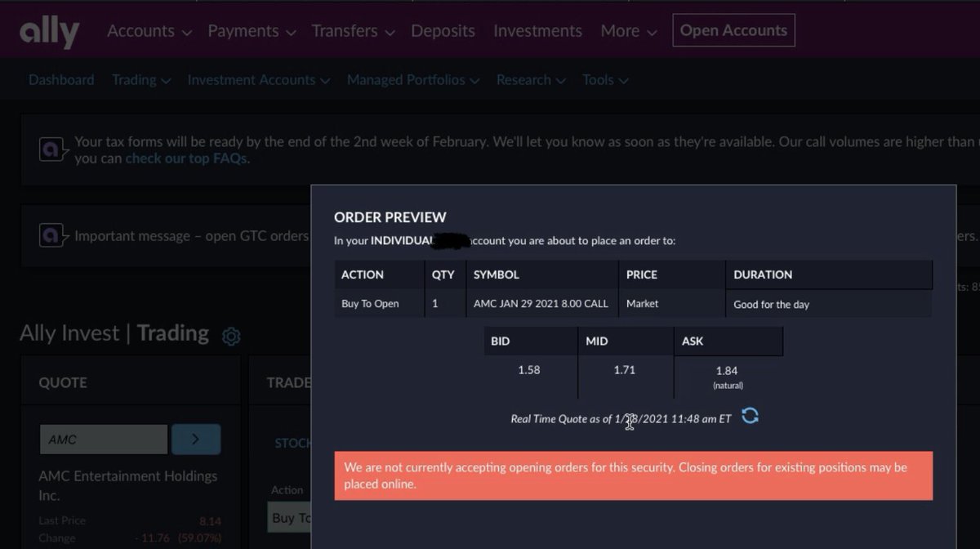Follow the check our top FAQs link
Screen dimensions: 980x549
(186, 158)
